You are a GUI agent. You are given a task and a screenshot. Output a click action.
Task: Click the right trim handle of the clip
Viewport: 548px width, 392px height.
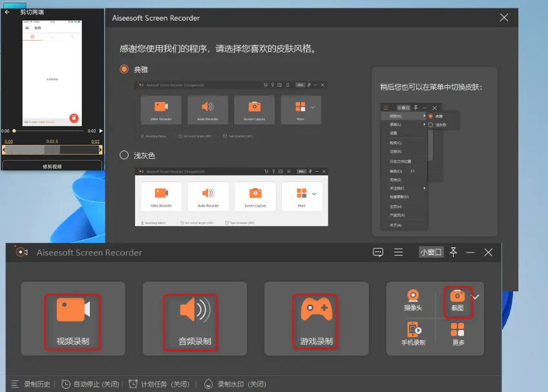coord(101,150)
